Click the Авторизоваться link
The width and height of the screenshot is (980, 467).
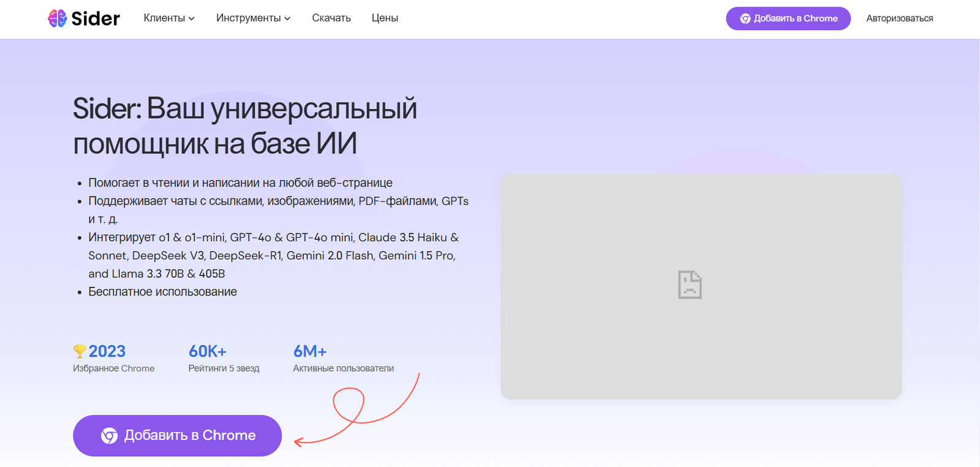point(899,18)
